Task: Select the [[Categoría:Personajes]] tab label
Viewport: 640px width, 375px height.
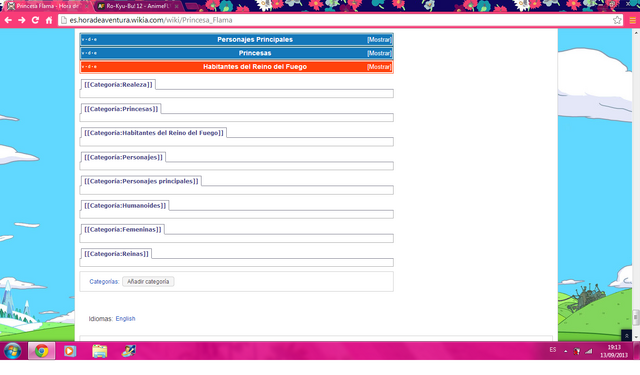Action: (x=123, y=157)
